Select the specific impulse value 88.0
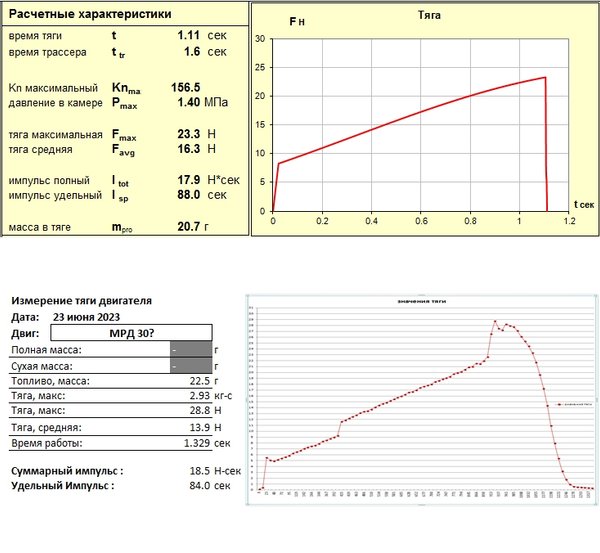This screenshot has height=553, width=600. 187,195
